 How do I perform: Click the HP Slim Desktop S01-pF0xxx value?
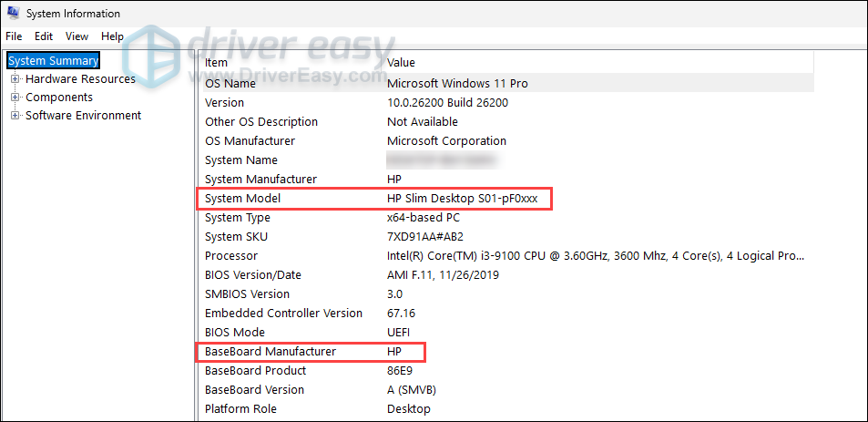pyautogui.click(x=462, y=199)
